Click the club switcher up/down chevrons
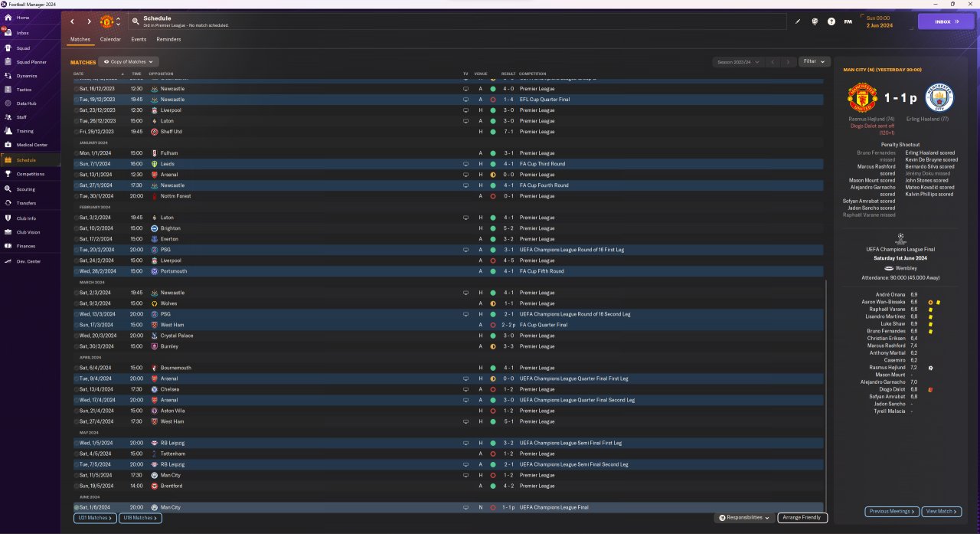 tap(118, 21)
